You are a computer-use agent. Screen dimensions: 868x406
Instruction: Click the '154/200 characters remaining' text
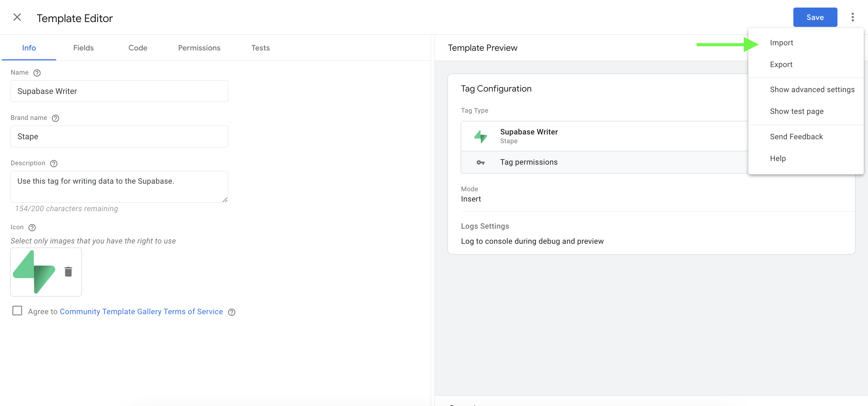click(x=67, y=209)
